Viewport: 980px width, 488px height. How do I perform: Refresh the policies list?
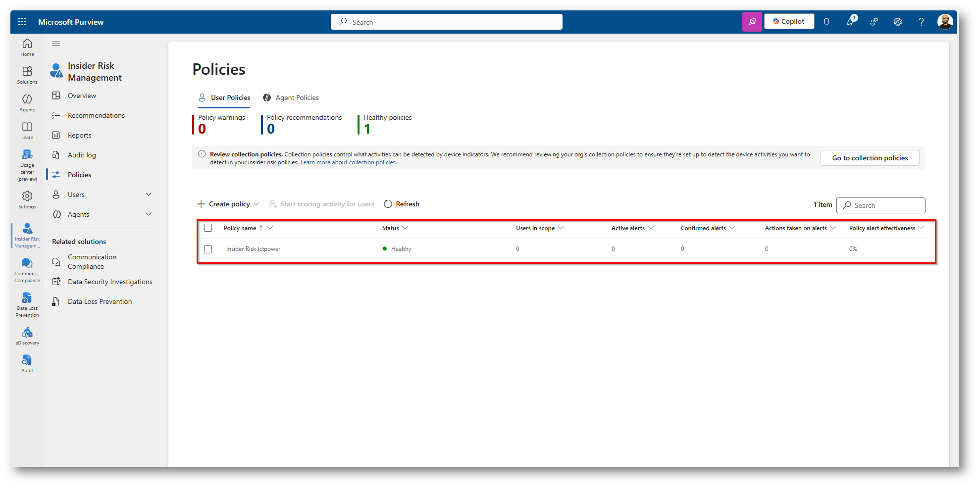[402, 204]
